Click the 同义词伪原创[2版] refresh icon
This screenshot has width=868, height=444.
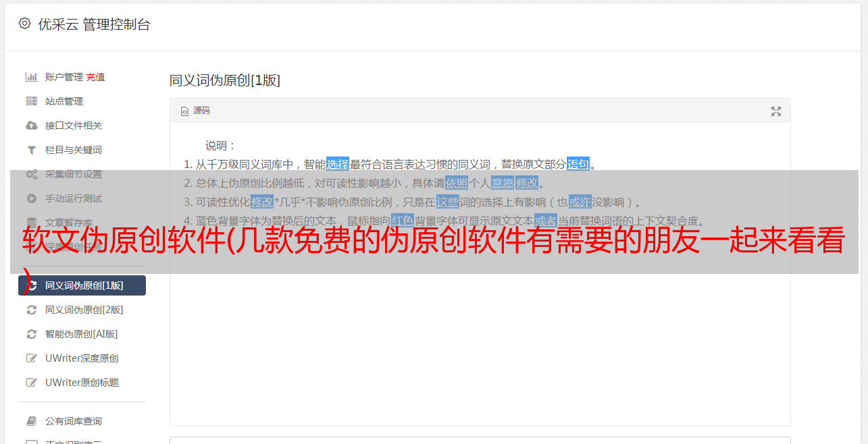tap(31, 310)
